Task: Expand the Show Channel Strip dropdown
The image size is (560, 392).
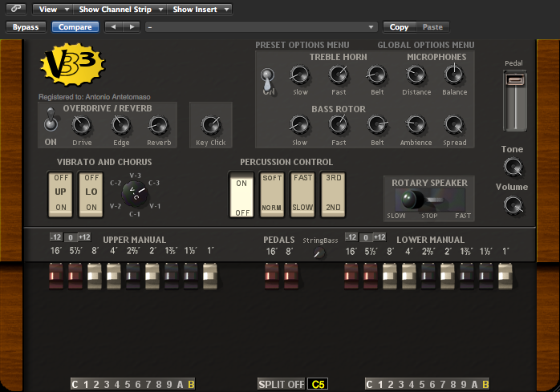Action: tap(120, 10)
